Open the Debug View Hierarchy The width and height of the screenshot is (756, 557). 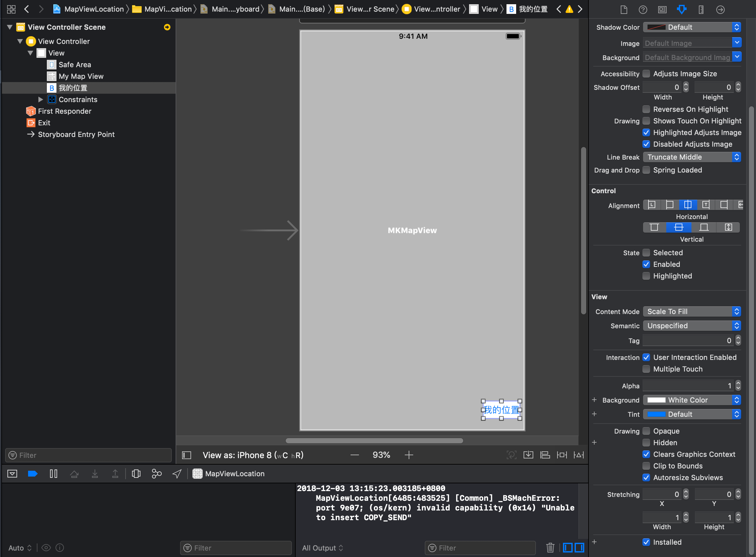(x=136, y=474)
